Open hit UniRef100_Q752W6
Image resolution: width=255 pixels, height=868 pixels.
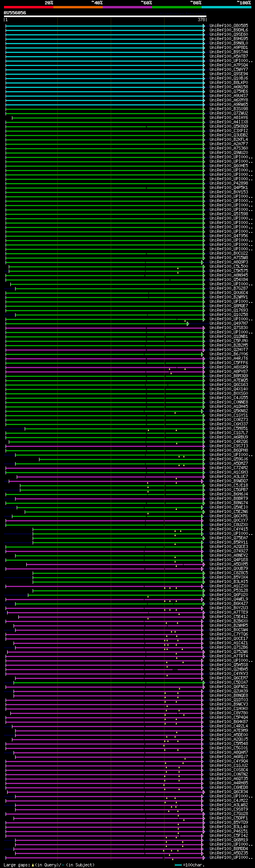click(229, 651)
